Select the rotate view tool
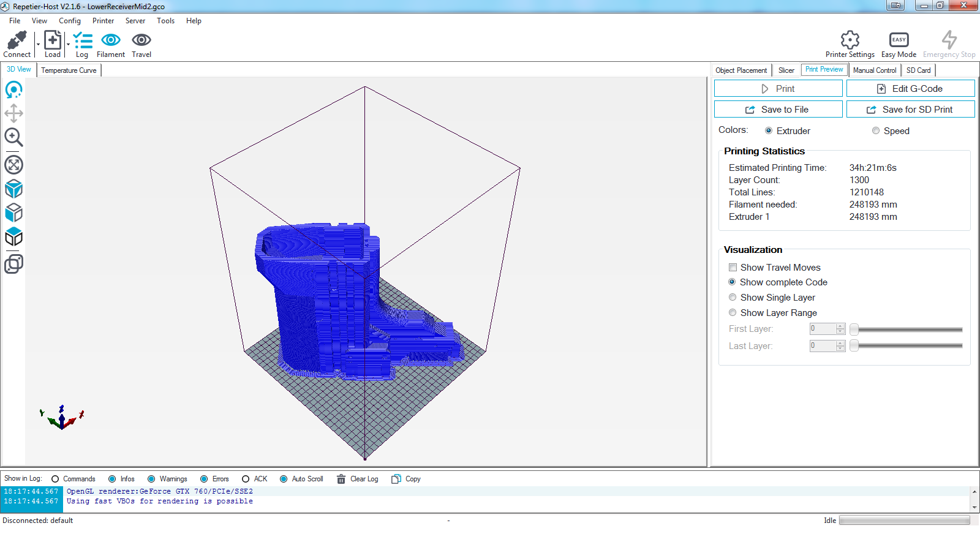This screenshot has width=980, height=534. [13, 90]
